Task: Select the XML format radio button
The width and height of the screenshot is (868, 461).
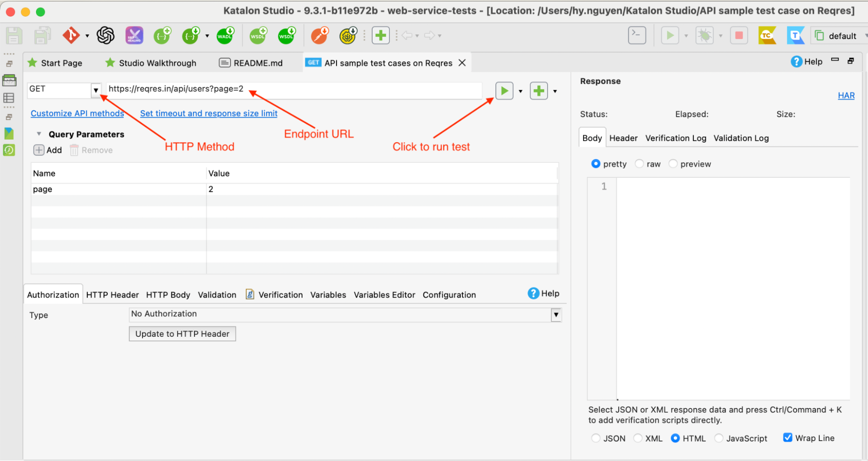Action: coord(638,438)
